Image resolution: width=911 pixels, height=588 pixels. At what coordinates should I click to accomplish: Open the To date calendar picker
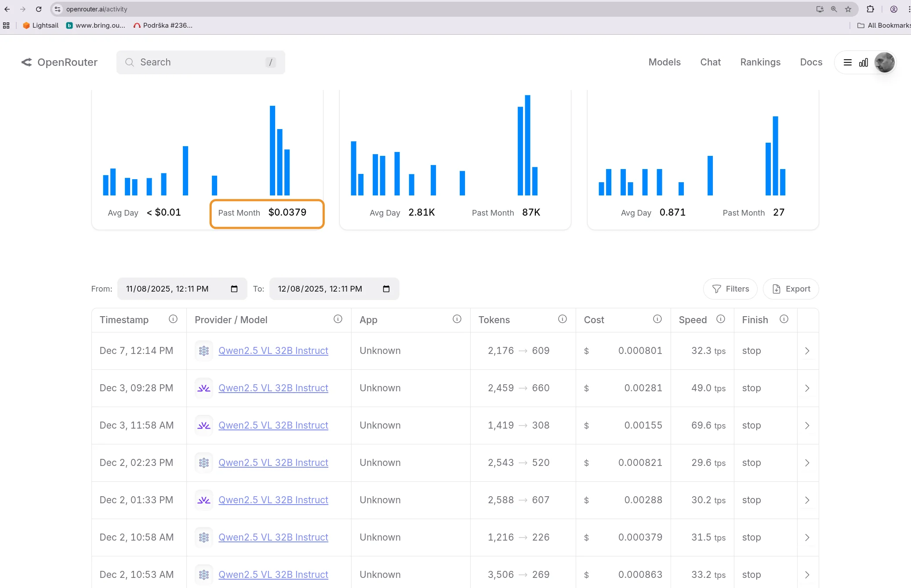[x=386, y=289]
